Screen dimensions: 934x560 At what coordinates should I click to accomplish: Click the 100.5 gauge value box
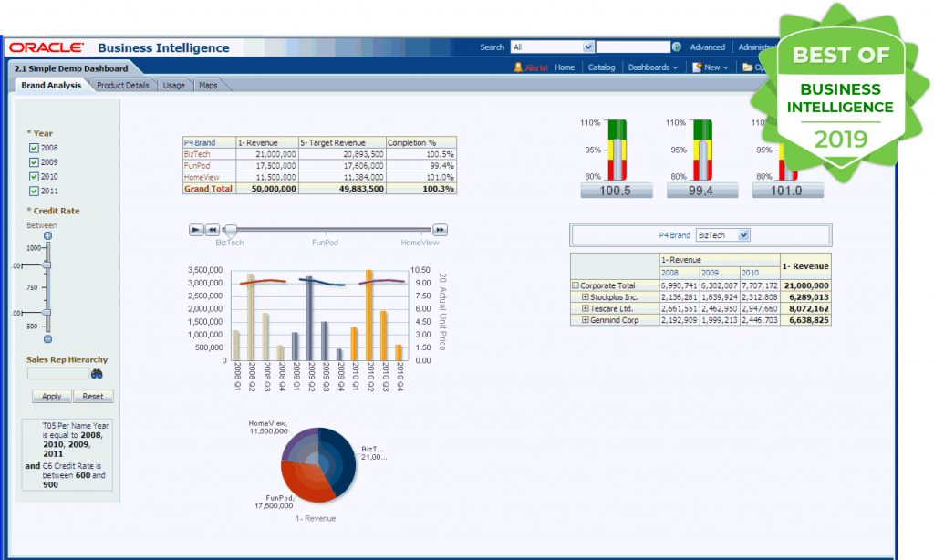(x=617, y=191)
